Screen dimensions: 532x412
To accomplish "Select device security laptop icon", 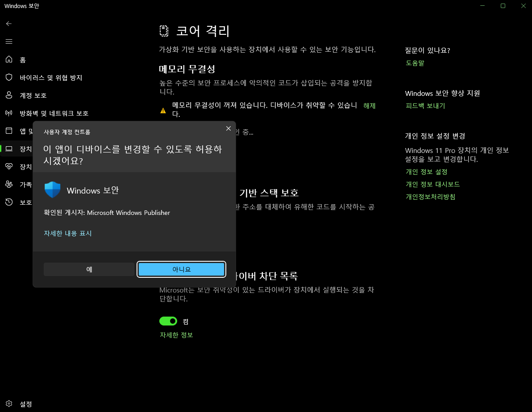I will (9, 149).
